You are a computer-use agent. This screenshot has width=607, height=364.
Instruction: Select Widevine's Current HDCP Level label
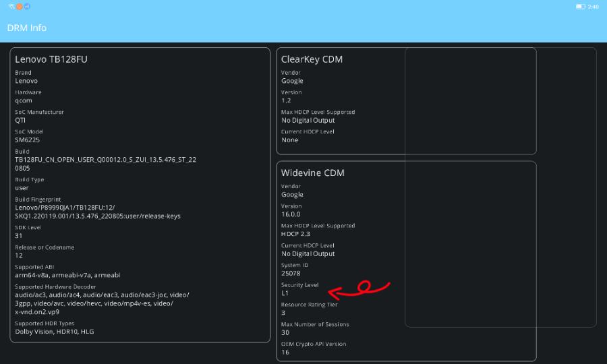coord(308,245)
